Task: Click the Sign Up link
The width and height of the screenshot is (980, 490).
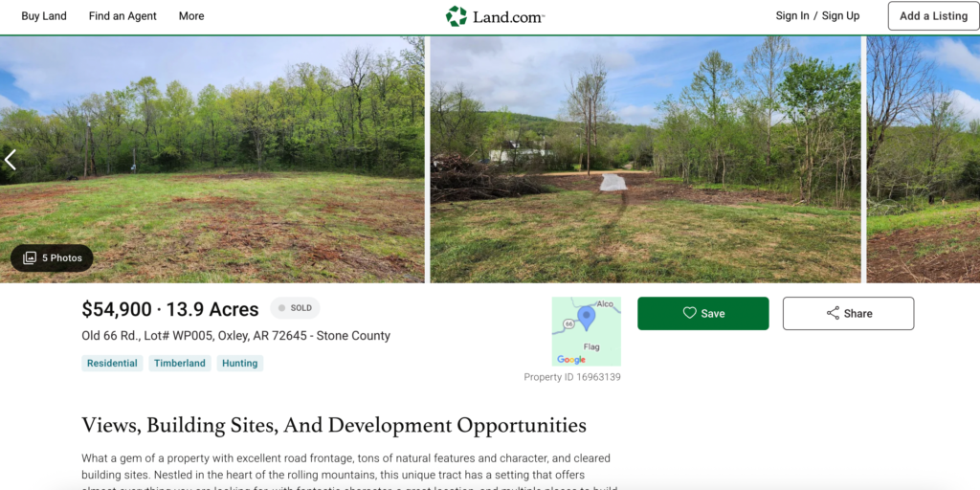Action: (840, 16)
